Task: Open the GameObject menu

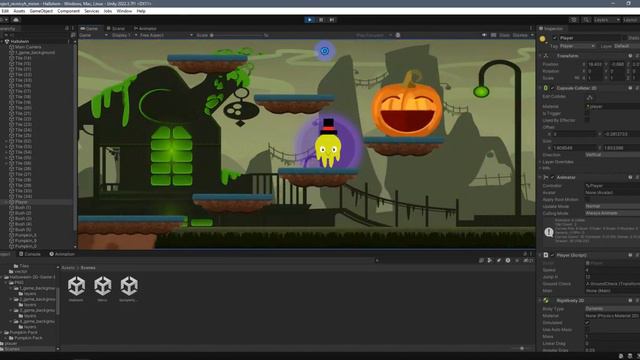Action: [41, 11]
